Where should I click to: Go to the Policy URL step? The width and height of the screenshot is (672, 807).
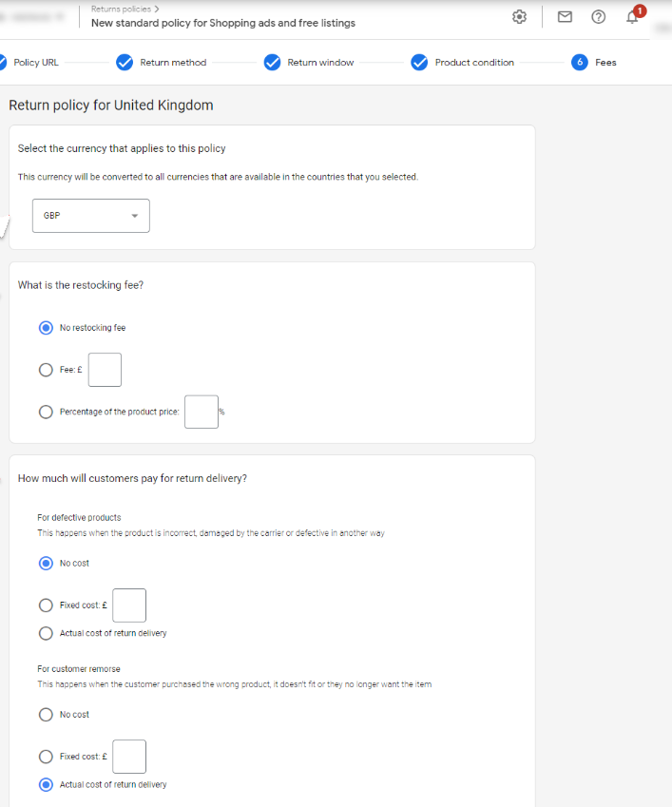pyautogui.click(x=35, y=63)
